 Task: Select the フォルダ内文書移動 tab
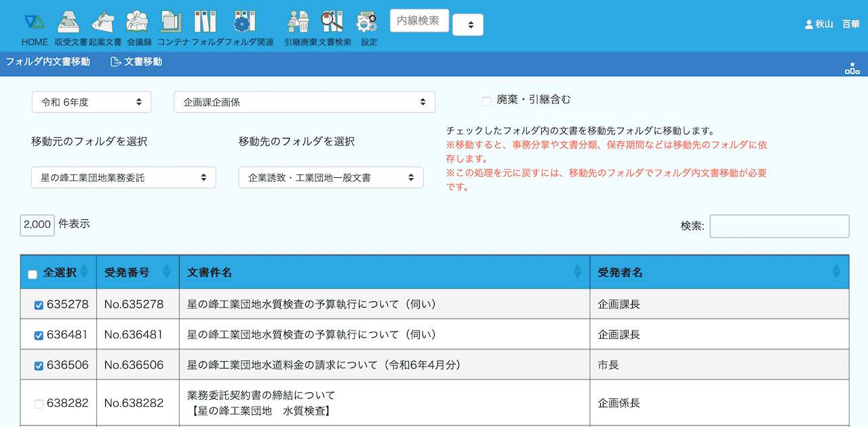48,62
